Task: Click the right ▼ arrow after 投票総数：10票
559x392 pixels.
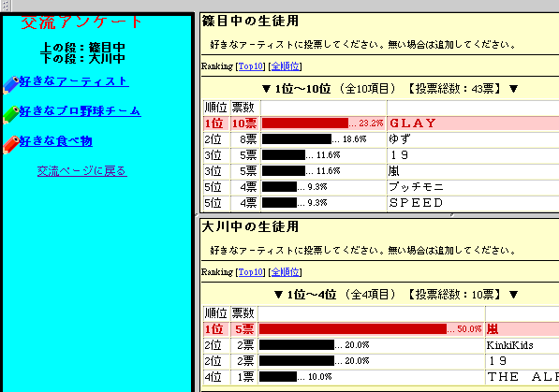Action: click(x=513, y=295)
